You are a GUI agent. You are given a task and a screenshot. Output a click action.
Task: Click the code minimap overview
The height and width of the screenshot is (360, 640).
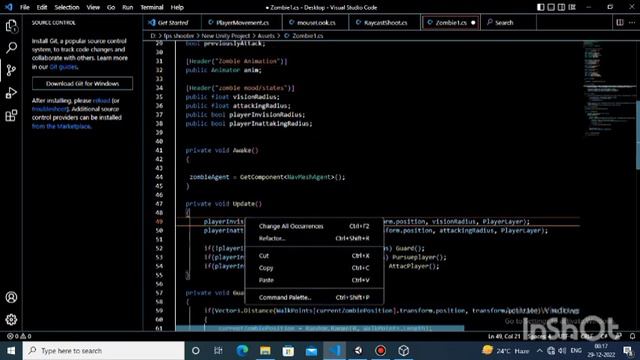609,88
